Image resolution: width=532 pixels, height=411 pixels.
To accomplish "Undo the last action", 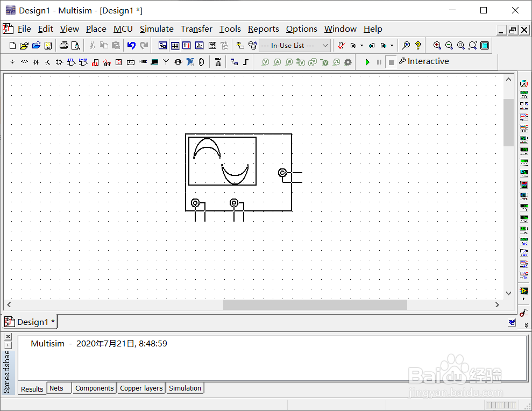I will (131, 46).
